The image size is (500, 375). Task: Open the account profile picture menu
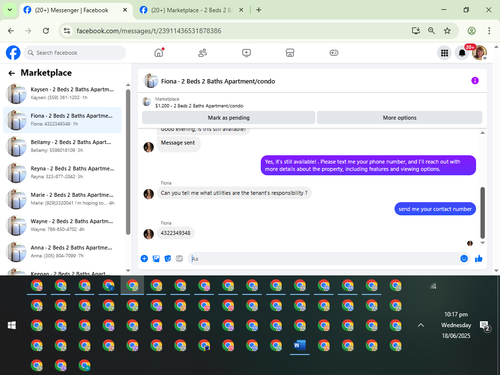pyautogui.click(x=479, y=53)
